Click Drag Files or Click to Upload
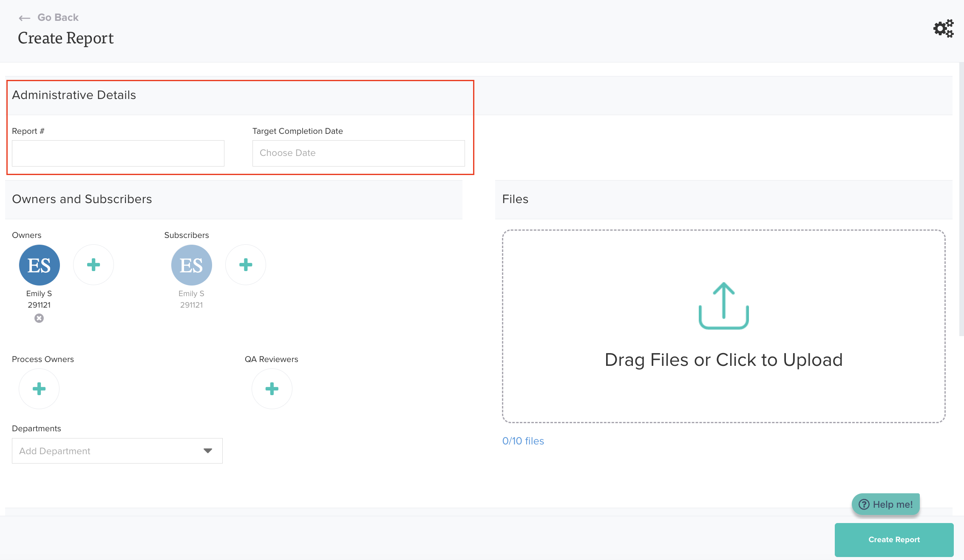964x560 pixels. 723,360
